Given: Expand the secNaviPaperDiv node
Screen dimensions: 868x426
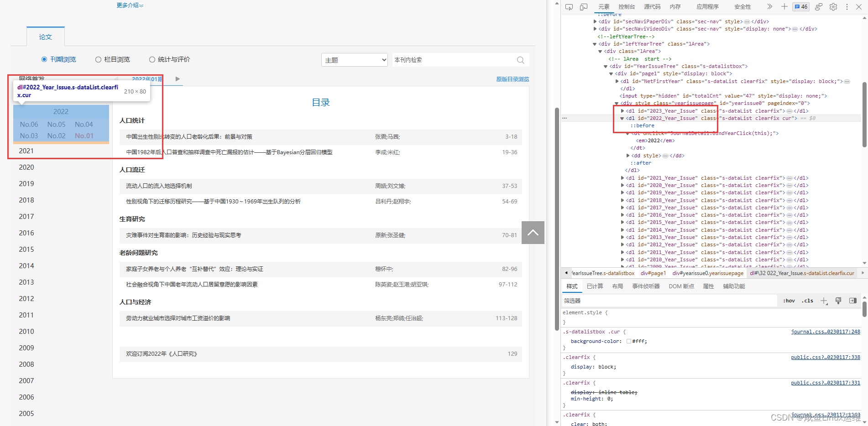Looking at the screenshot, I should pos(595,21).
